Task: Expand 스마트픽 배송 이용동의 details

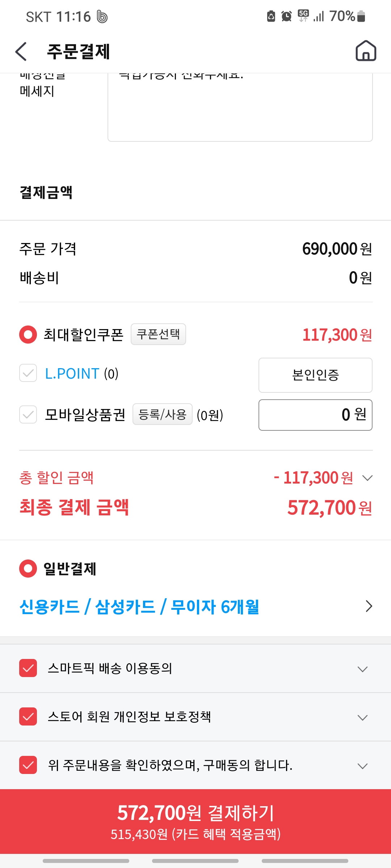Action: 362,669
